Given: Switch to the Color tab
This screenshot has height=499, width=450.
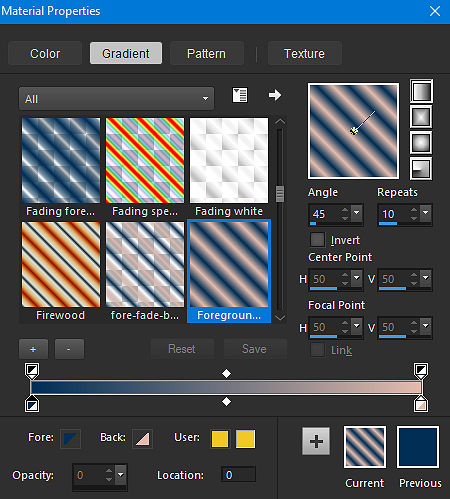Looking at the screenshot, I should (45, 53).
